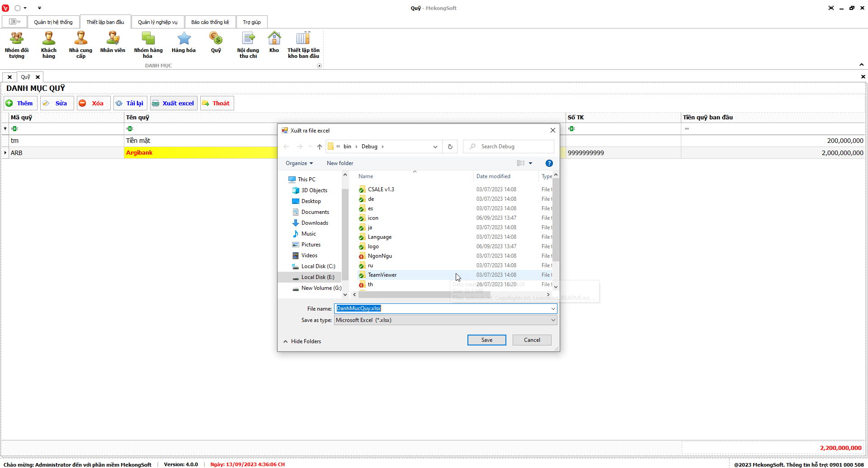Cancel the export dialog
The height and width of the screenshot is (468, 868).
pos(532,340)
